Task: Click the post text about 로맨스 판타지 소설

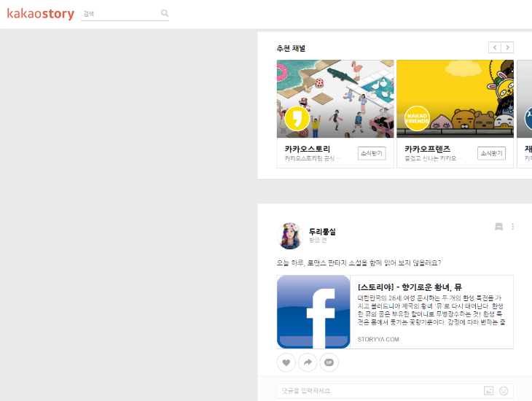Action: pos(359,262)
